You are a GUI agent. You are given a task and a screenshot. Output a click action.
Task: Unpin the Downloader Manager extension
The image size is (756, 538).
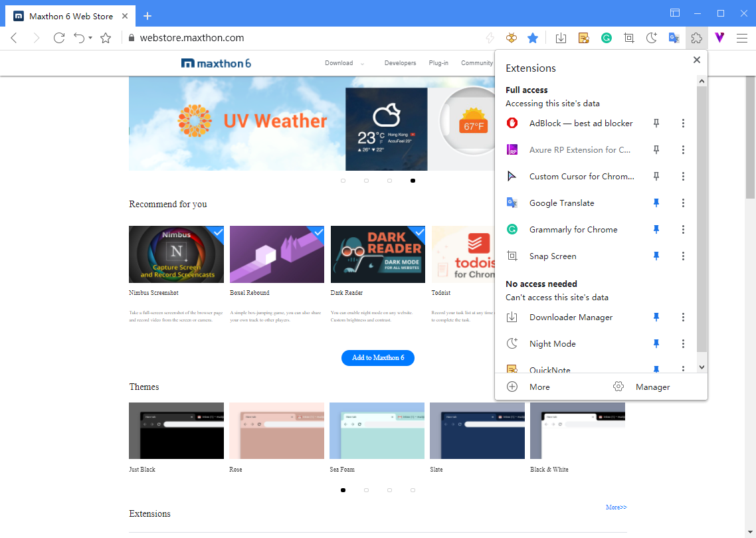coord(656,317)
